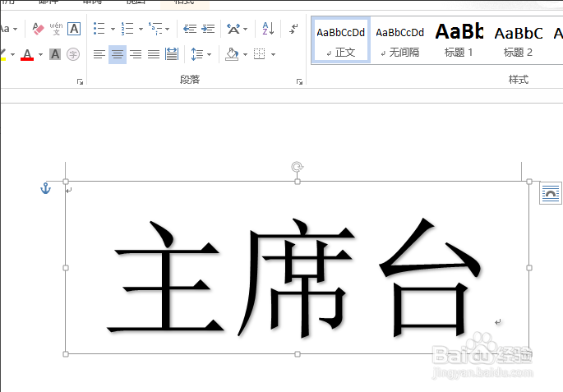Open font color dropdown arrow
563x392 pixels.
point(40,54)
